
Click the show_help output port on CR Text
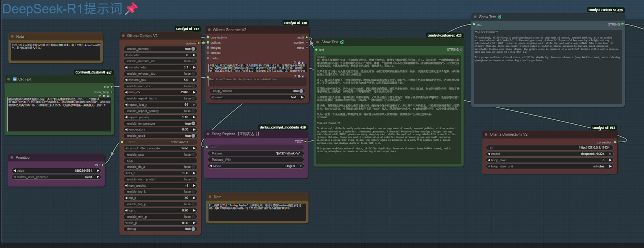pyautogui.click(x=111, y=92)
